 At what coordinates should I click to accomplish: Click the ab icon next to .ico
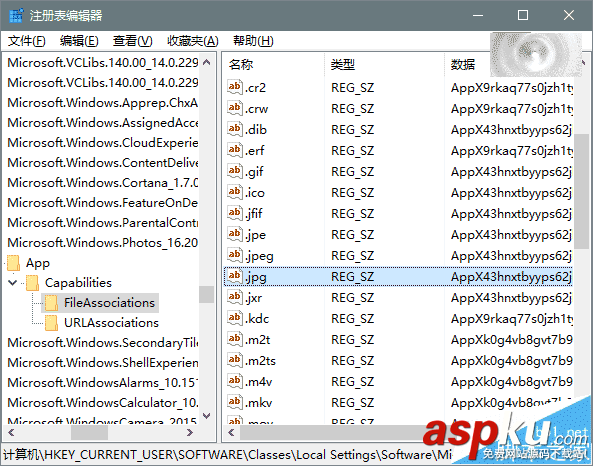(235, 193)
